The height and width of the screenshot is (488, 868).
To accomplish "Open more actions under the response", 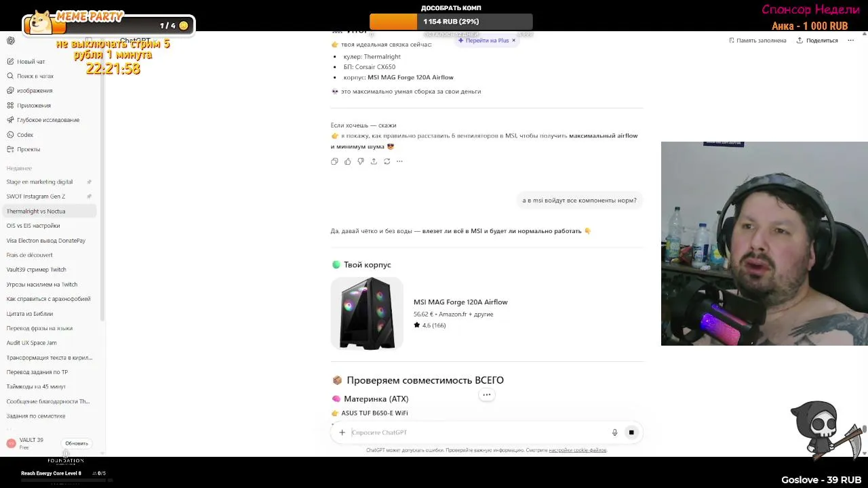I will (399, 161).
